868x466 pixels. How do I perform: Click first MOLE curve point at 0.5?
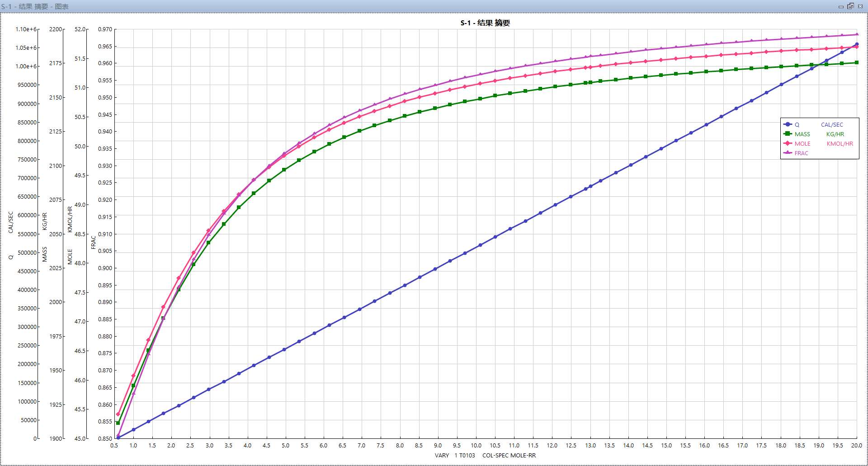coord(118,414)
